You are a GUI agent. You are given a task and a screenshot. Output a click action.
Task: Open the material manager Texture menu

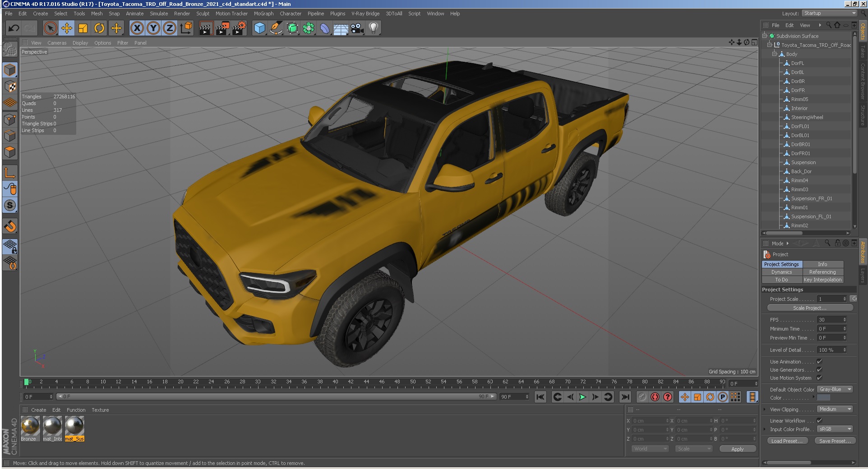[100, 410]
